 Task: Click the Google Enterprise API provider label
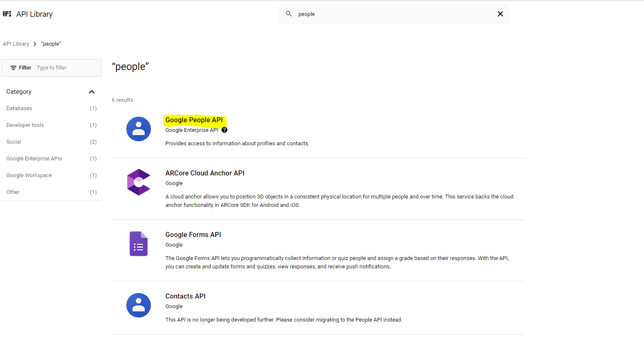[x=192, y=130]
